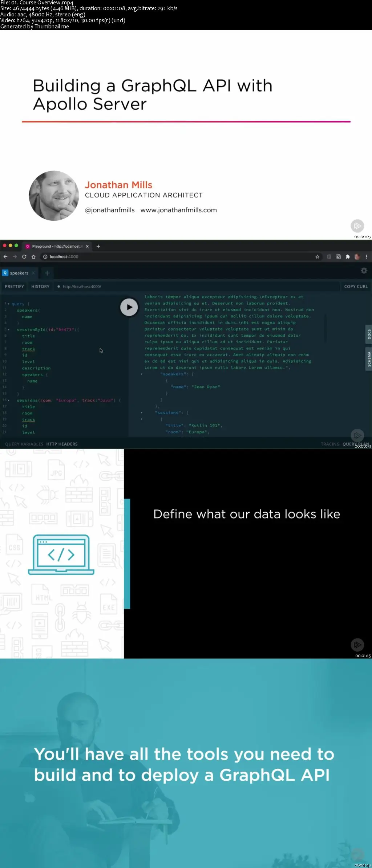The height and width of the screenshot is (868, 372).
Task: Click the reader extension icon left of Notion
Action: point(329,257)
